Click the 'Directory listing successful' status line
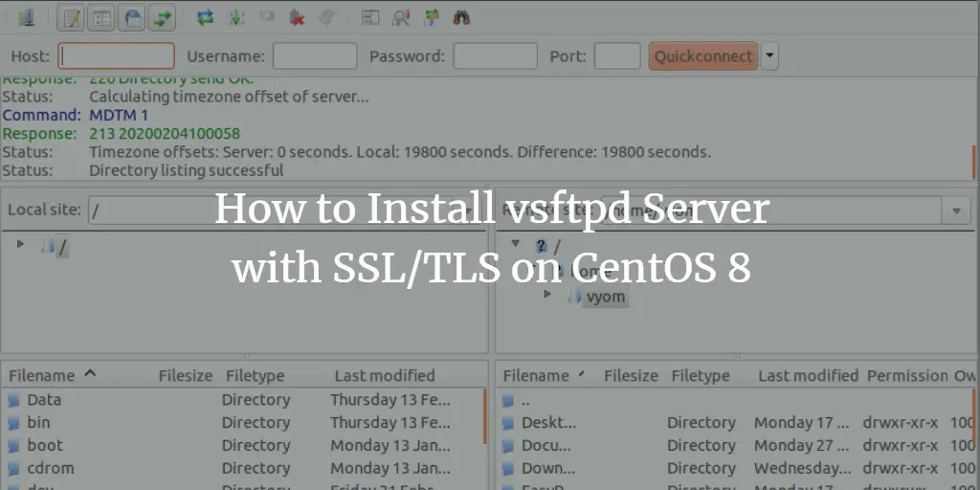 187,170
